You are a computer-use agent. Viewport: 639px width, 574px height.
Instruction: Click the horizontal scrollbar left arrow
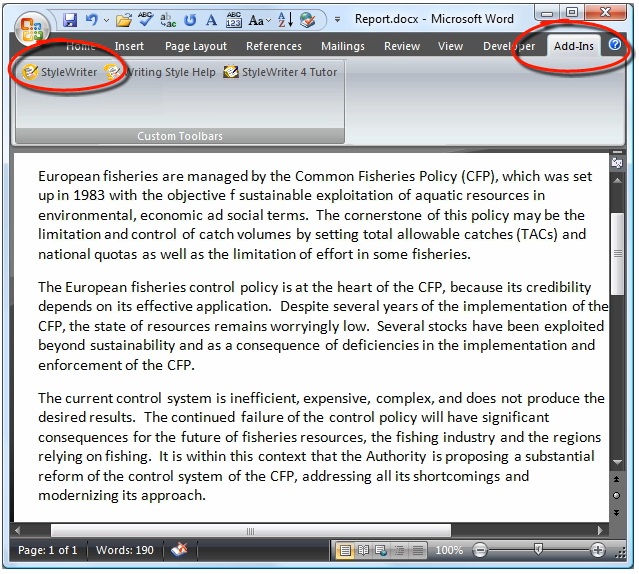point(18,530)
